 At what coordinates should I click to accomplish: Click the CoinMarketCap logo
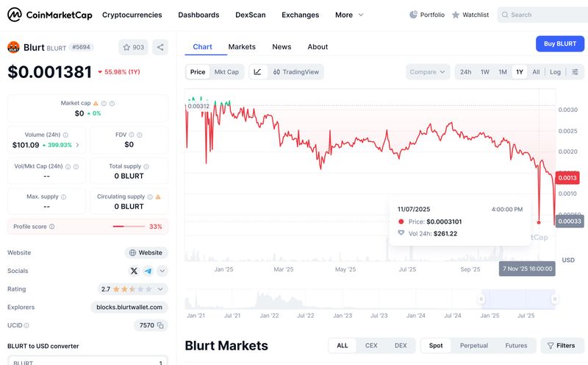pyautogui.click(x=49, y=15)
